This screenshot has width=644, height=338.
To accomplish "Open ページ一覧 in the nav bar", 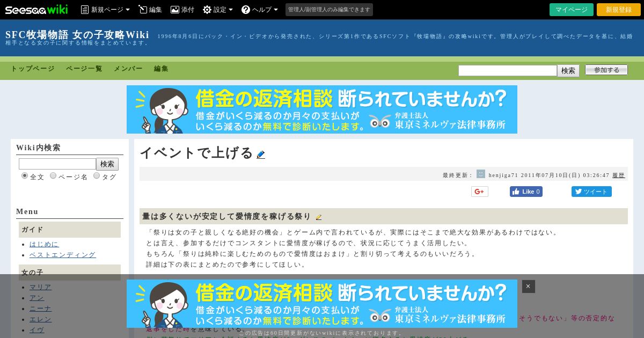I will pos(84,69).
